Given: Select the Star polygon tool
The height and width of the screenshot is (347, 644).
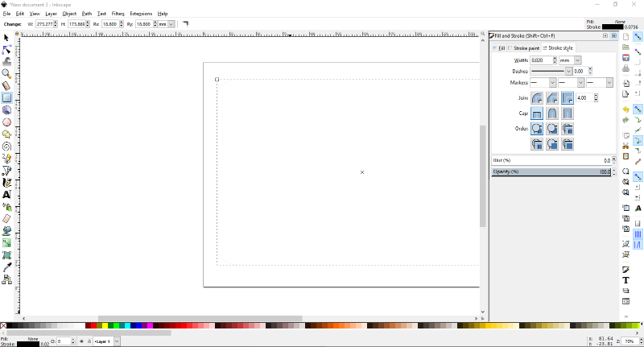Looking at the screenshot, I should pyautogui.click(x=6, y=134).
